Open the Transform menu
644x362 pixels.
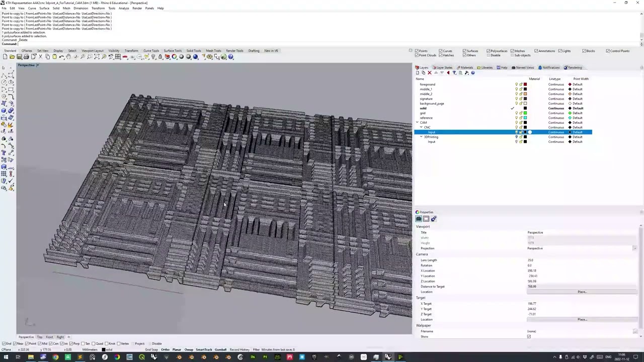tap(98, 8)
